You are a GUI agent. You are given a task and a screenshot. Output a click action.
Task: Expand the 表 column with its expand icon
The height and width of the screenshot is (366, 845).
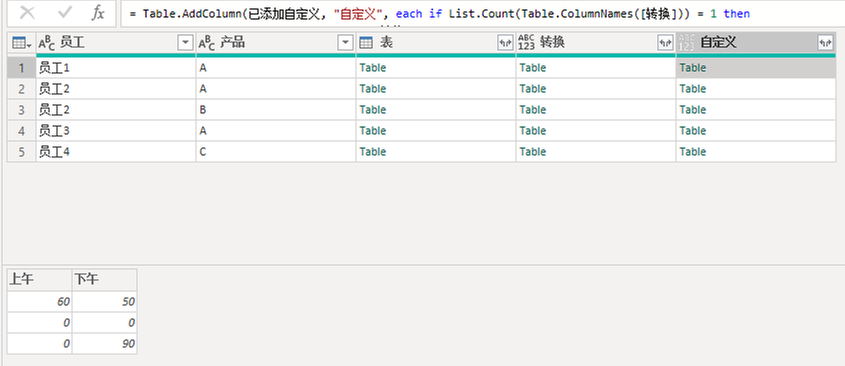coord(505,44)
